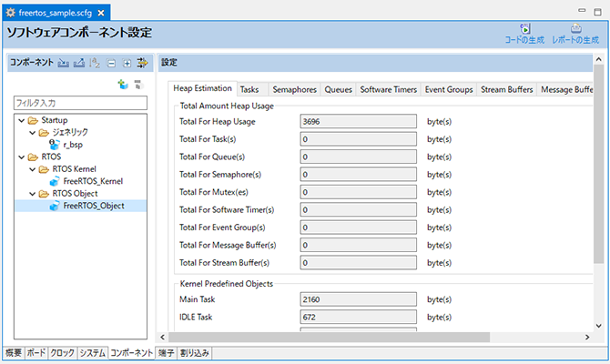The width and height of the screenshot is (610, 364).
Task: Click the RTOS Object folder icon
Action: point(44,194)
